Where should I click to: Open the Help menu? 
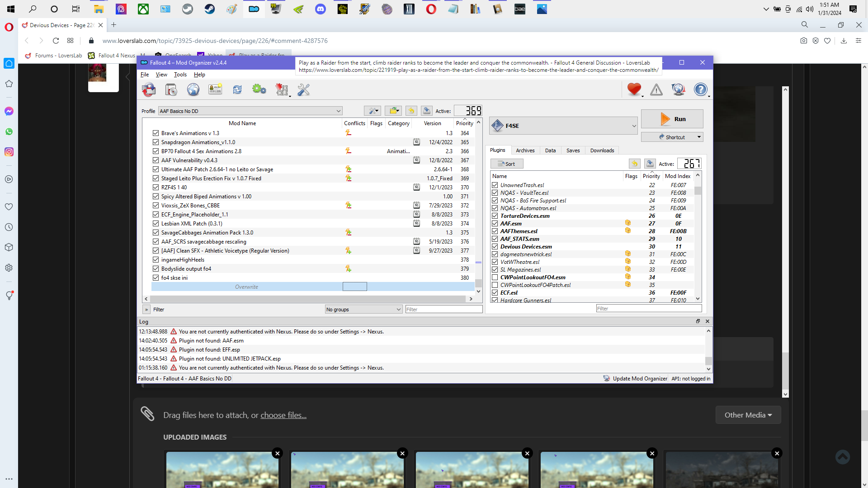point(199,75)
